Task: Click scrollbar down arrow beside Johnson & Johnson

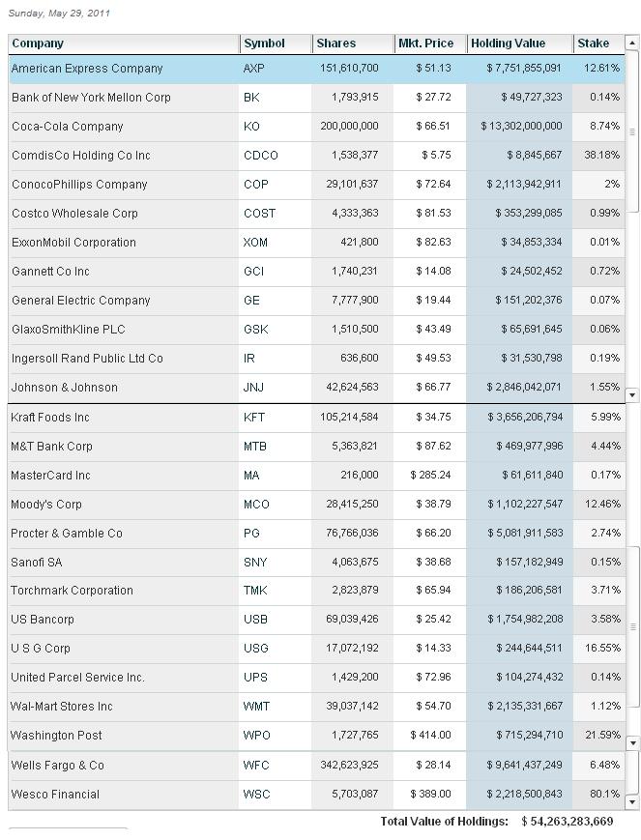Action: pos(632,395)
